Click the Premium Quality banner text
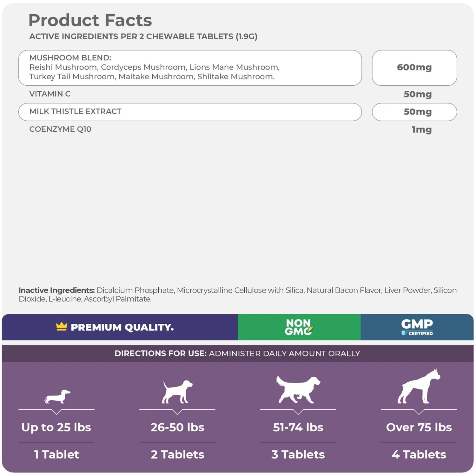The width and height of the screenshot is (476, 476). point(122,327)
